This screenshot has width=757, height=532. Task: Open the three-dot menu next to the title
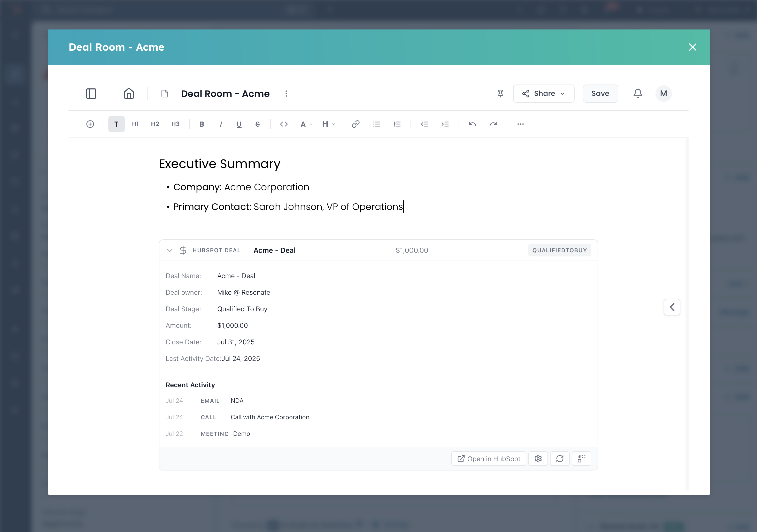coord(286,94)
